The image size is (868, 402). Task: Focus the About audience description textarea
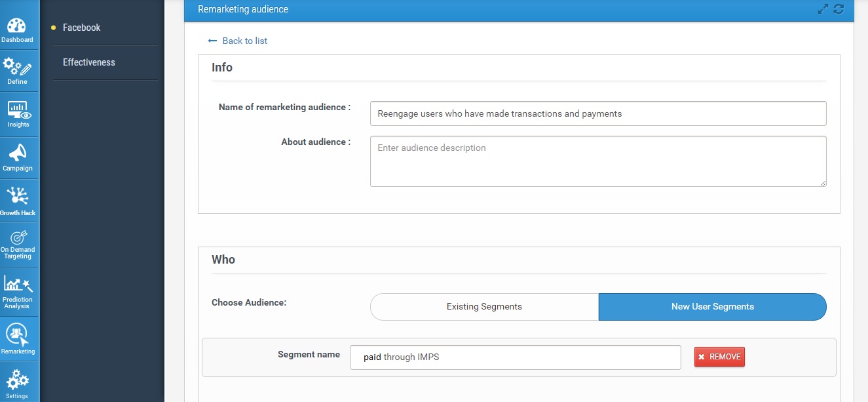tap(597, 161)
